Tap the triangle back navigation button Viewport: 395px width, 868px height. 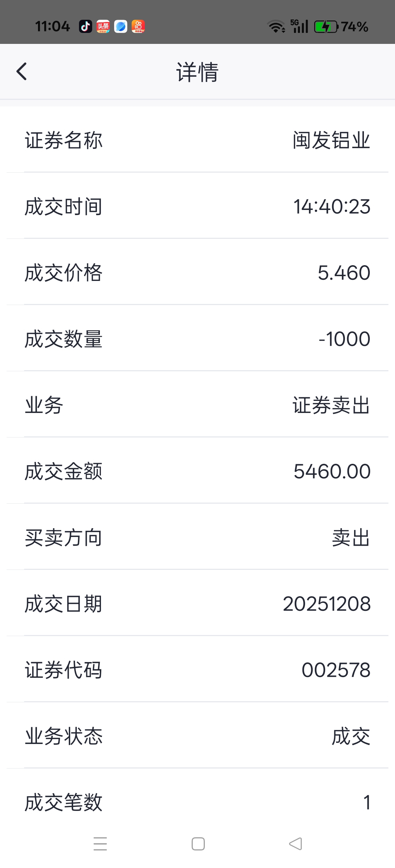click(296, 844)
